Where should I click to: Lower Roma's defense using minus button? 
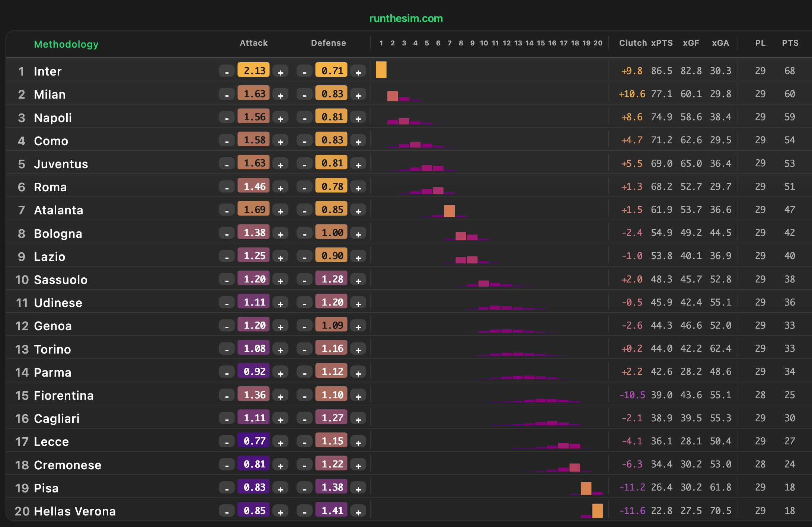(305, 187)
